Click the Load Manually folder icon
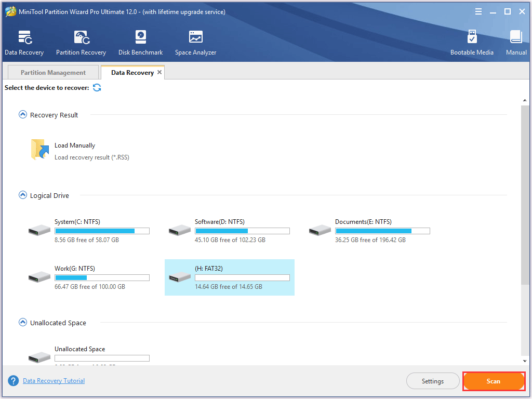This screenshot has width=532, height=399. tap(40, 150)
